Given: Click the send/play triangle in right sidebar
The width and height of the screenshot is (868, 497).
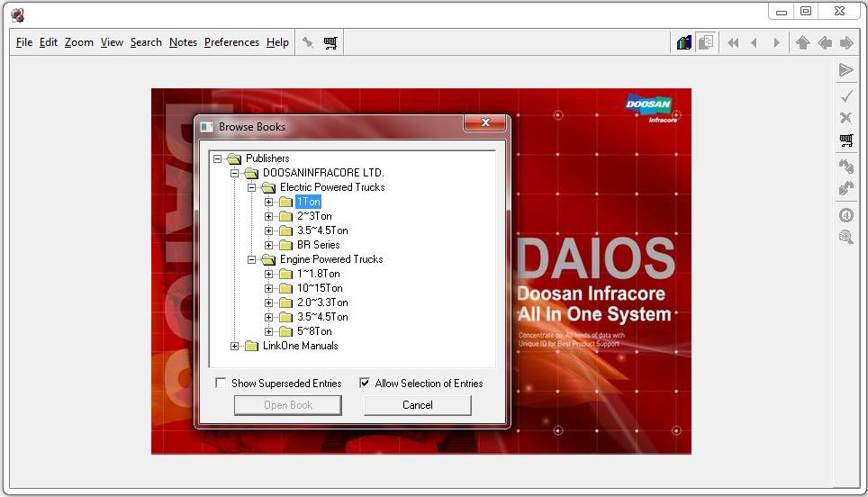Looking at the screenshot, I should (845, 69).
